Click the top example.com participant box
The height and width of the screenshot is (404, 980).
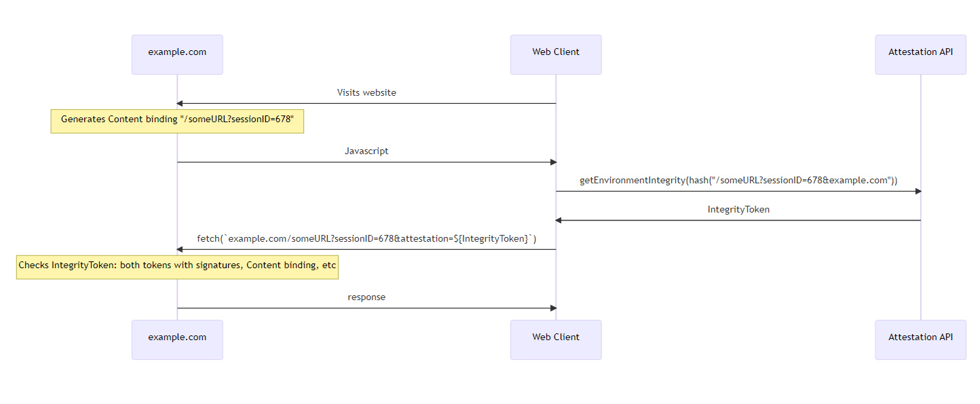(x=177, y=55)
